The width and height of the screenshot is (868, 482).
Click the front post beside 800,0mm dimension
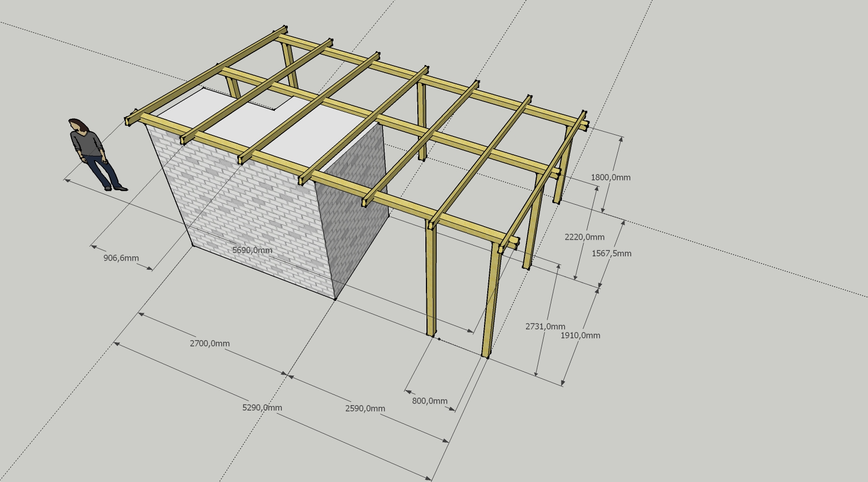click(431, 277)
